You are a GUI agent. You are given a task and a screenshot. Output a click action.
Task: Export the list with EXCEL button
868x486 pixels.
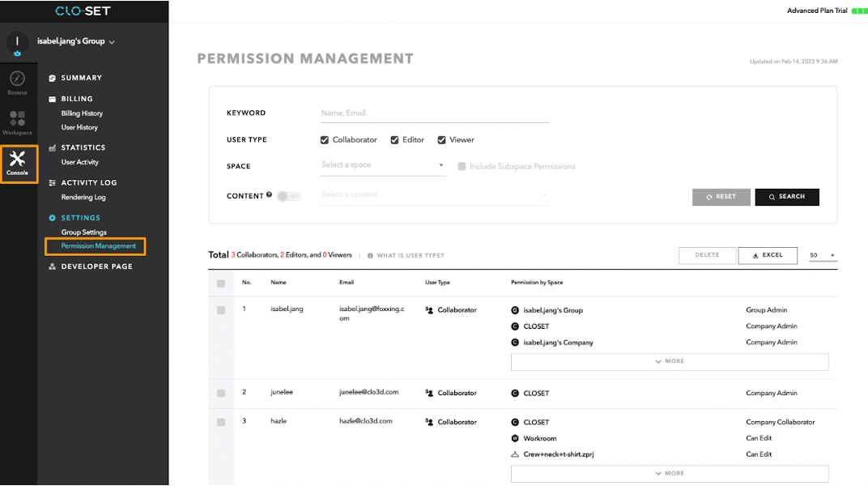(x=767, y=255)
